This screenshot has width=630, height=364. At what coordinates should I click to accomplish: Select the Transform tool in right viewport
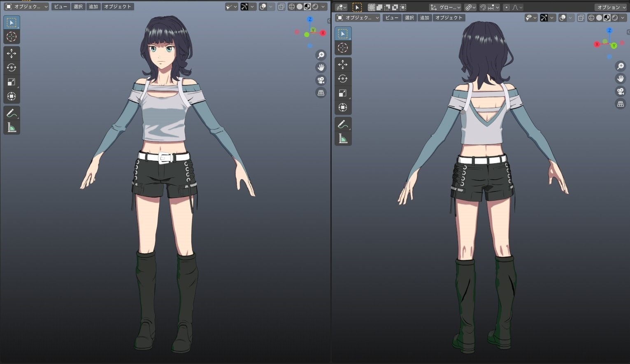tap(343, 107)
